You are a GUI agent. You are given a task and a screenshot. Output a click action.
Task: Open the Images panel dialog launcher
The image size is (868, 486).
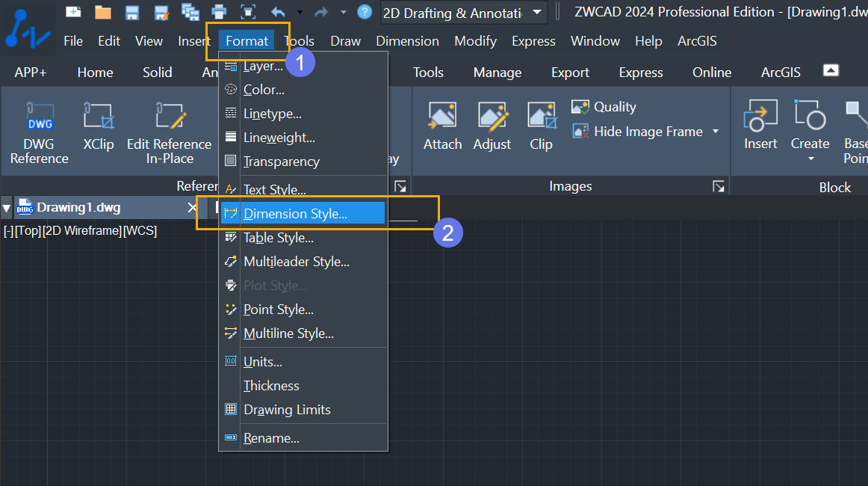[x=718, y=187]
